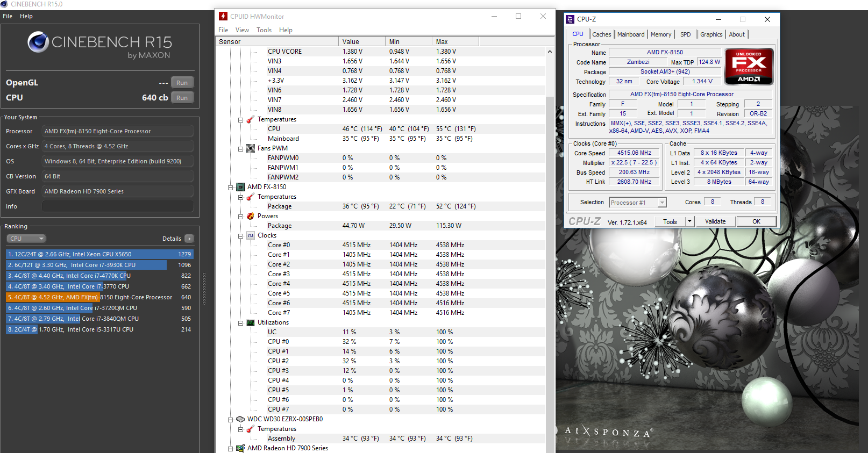Click the thermometer icon under WDC WD30
The image size is (868, 453).
click(x=251, y=429)
